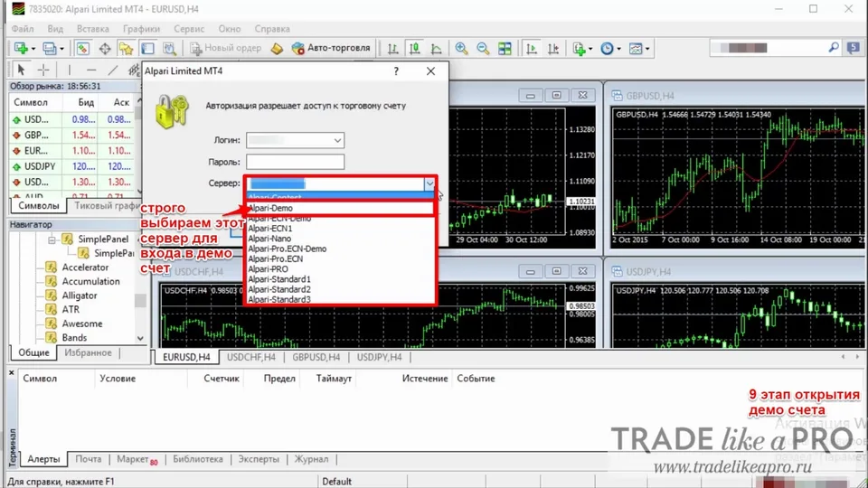Select the trendline drawing tool
This screenshot has width=868, height=488.
click(113, 70)
